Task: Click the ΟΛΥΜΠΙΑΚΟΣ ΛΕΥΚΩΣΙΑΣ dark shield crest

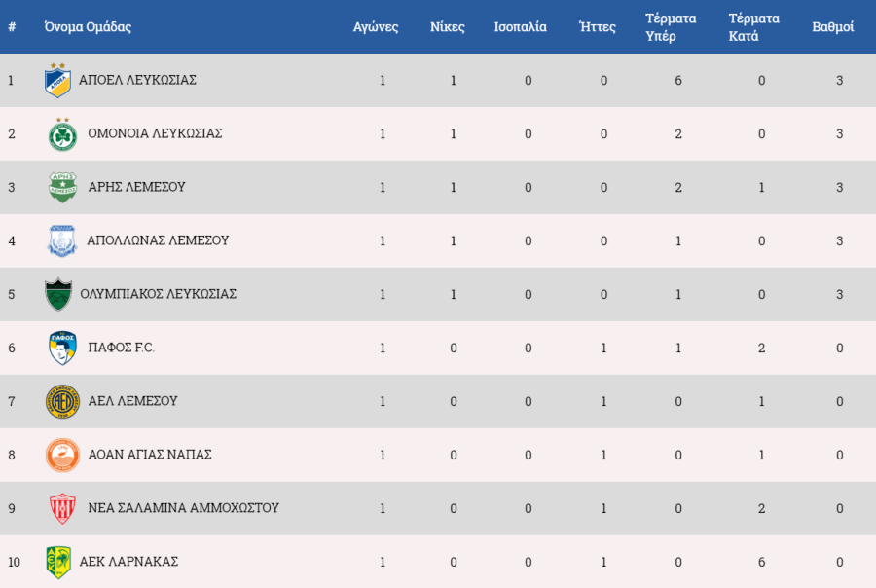Action: coord(58,294)
